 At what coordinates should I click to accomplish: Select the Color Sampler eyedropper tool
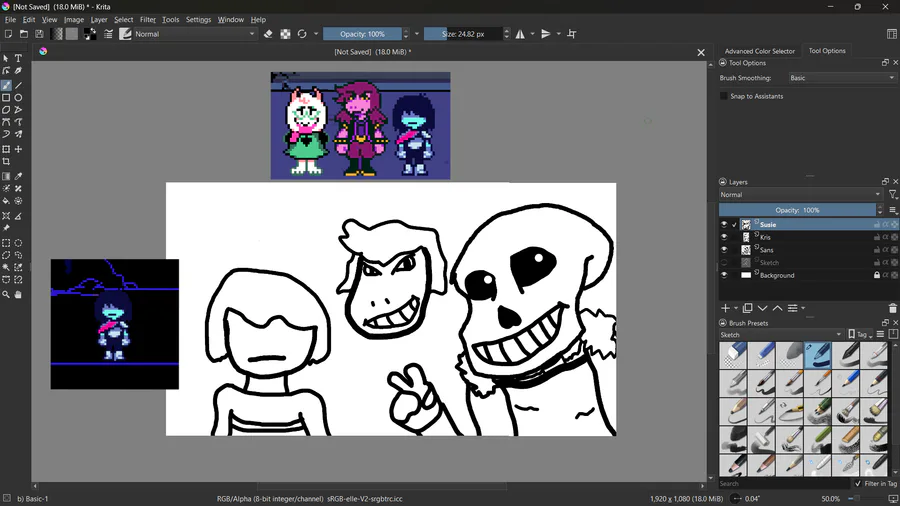(18, 176)
